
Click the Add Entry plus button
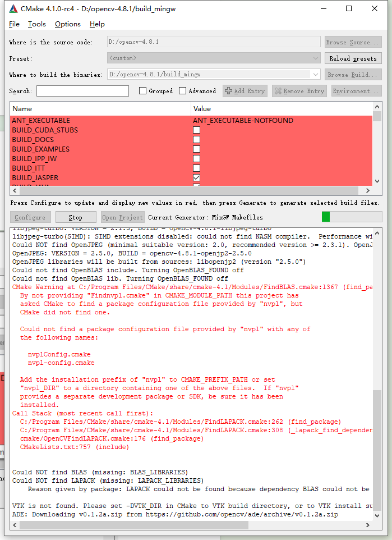click(x=245, y=91)
